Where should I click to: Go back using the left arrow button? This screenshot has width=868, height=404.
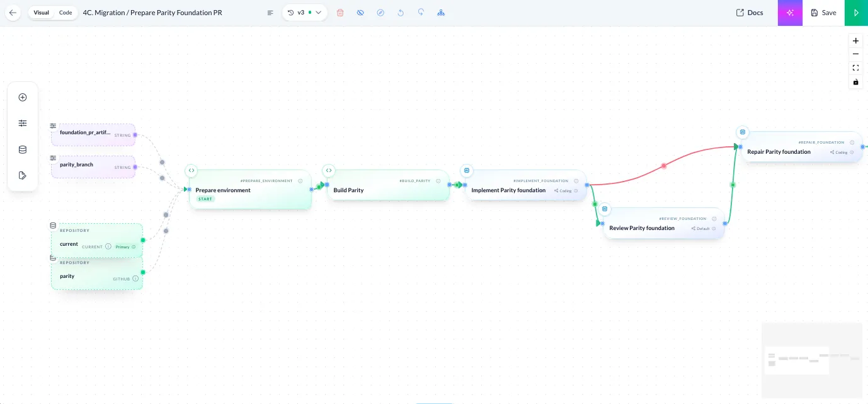pyautogui.click(x=13, y=13)
